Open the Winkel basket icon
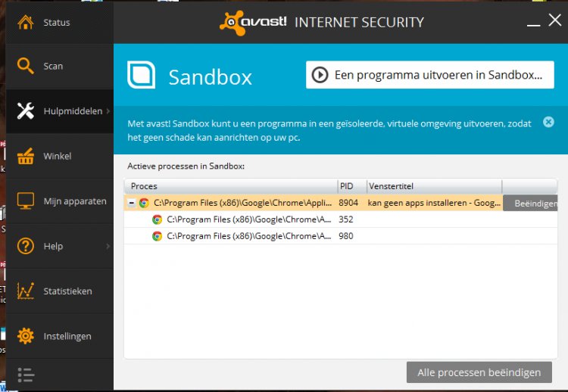568x392 pixels. tap(25, 156)
